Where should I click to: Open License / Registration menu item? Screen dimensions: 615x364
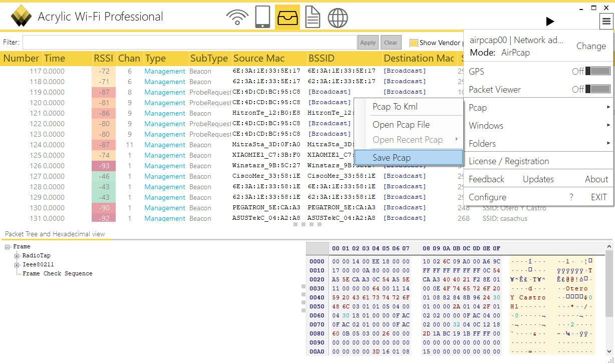(509, 161)
